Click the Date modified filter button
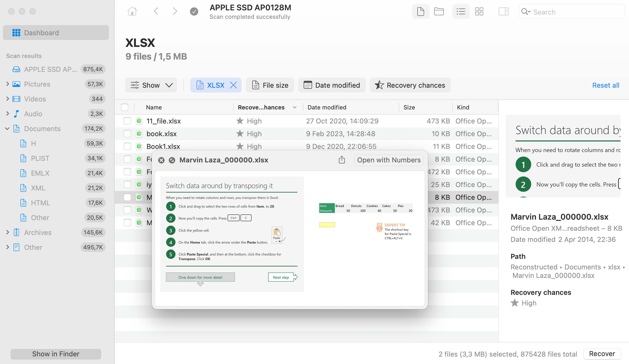Screen dimensions: 629x364 [x=337, y=85]
